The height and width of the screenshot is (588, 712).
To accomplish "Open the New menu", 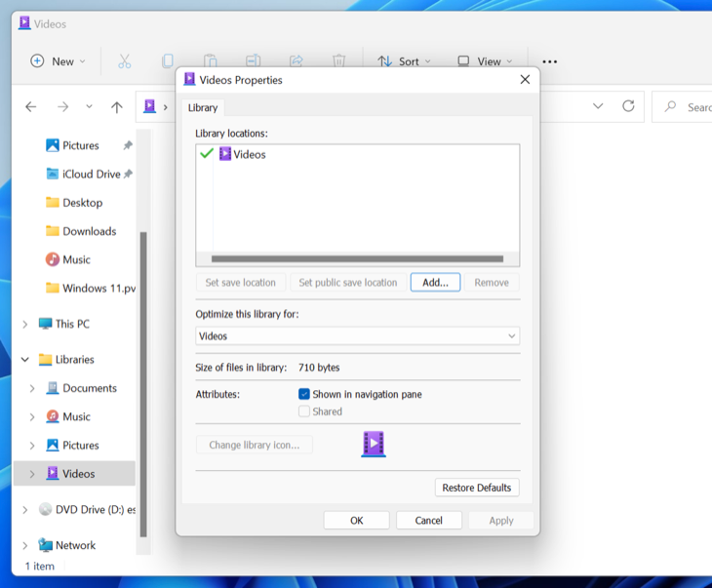I will click(58, 61).
